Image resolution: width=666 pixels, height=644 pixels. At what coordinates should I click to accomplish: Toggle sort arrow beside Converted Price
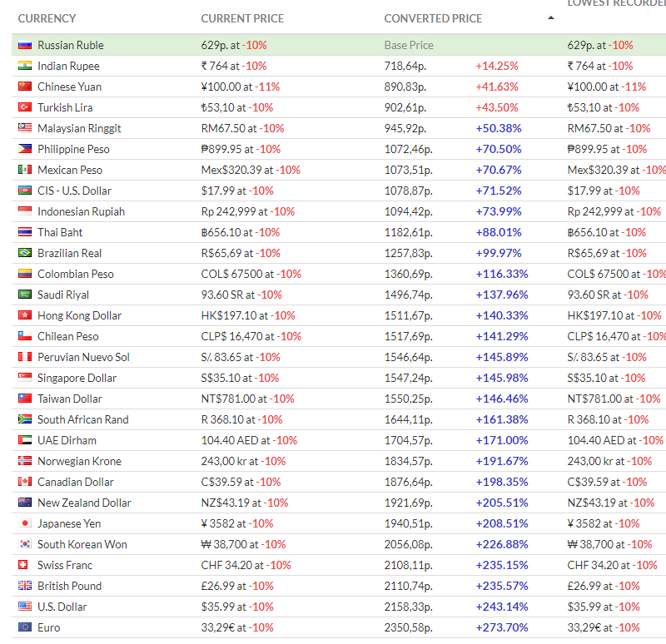[550, 17]
